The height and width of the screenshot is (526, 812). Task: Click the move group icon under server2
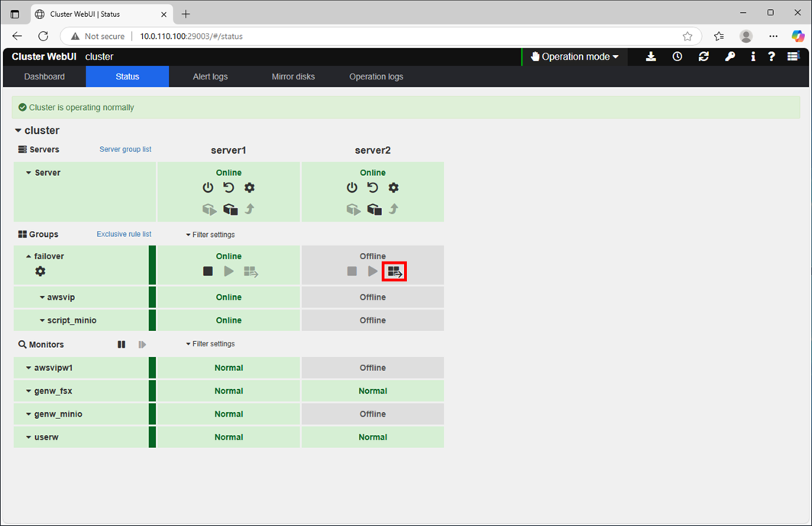(x=394, y=271)
